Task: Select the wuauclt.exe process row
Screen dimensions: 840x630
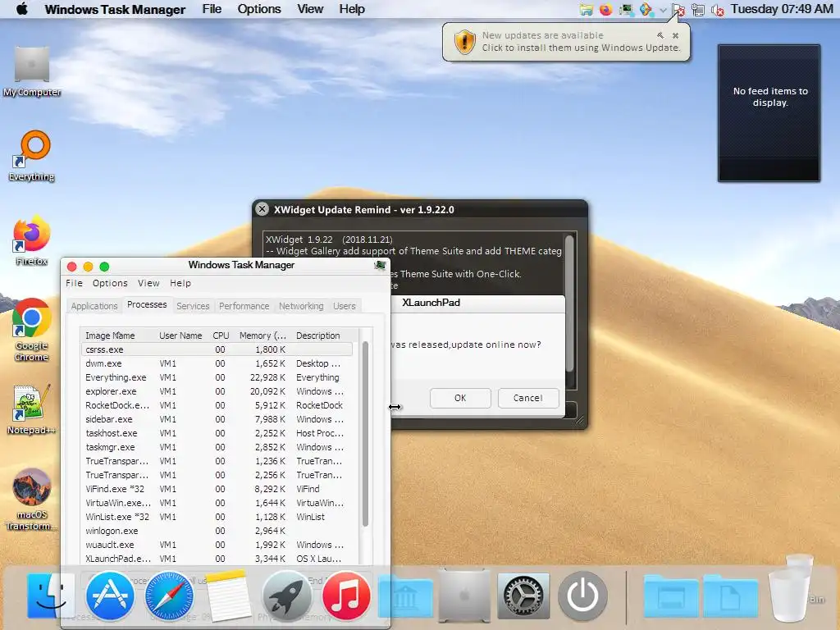Action: pos(217,545)
